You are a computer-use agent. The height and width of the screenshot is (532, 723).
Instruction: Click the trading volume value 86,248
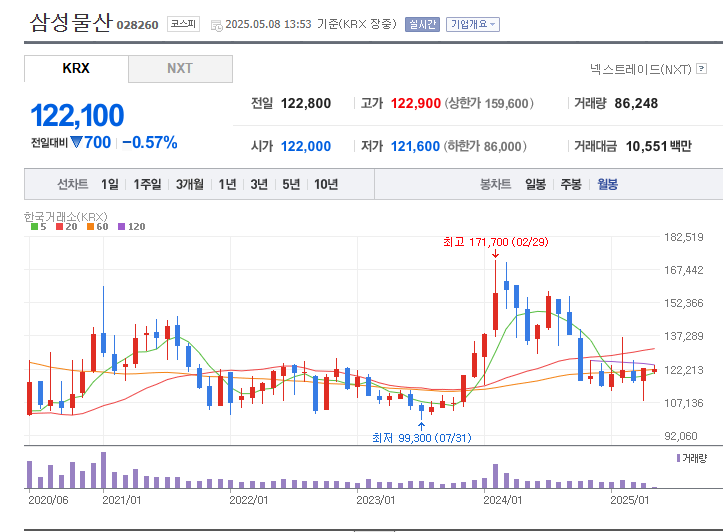pos(636,103)
